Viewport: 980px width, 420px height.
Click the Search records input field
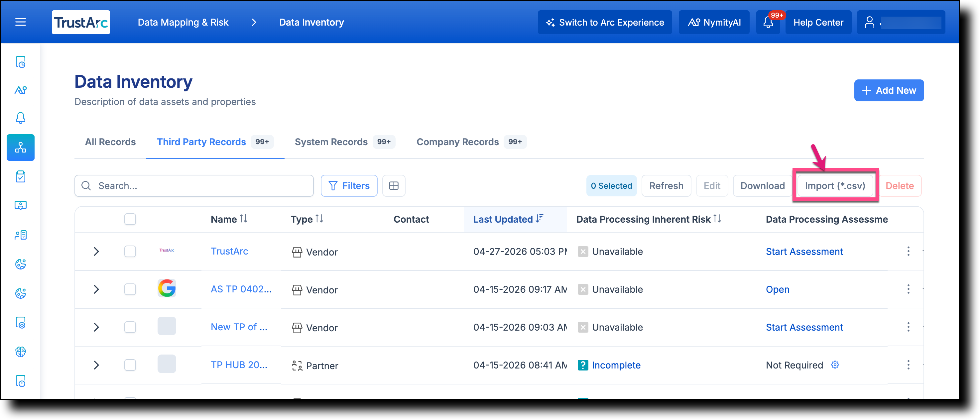(194, 186)
